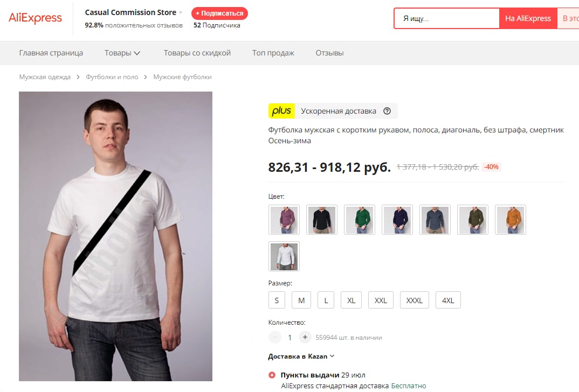This screenshot has height=392, width=579.
Task: Select the Пункты выдачи delivery radio option
Action: (x=272, y=375)
